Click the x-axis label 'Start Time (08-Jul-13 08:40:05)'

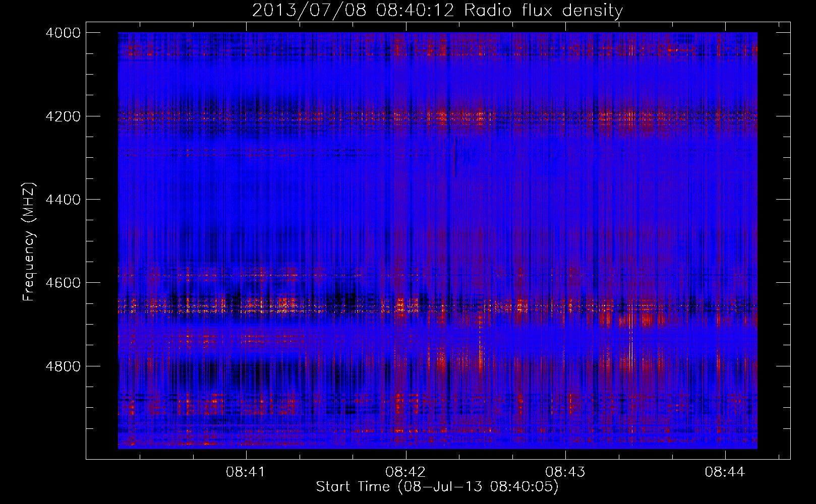437,487
